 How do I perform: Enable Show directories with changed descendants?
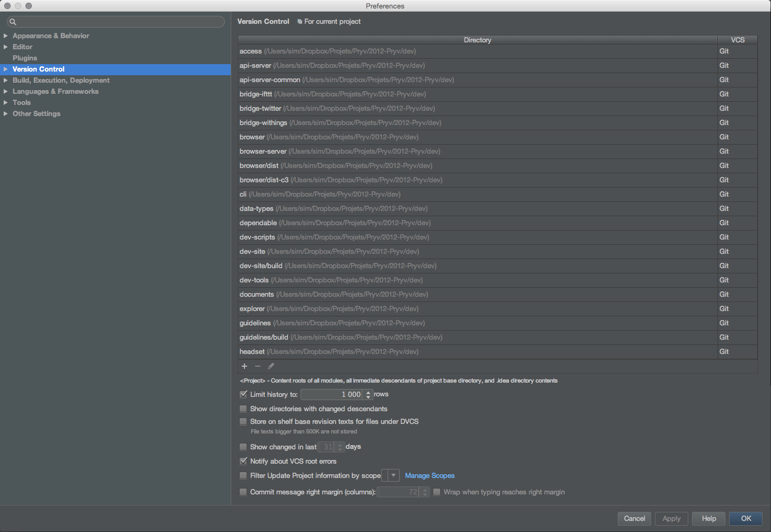pyautogui.click(x=243, y=409)
